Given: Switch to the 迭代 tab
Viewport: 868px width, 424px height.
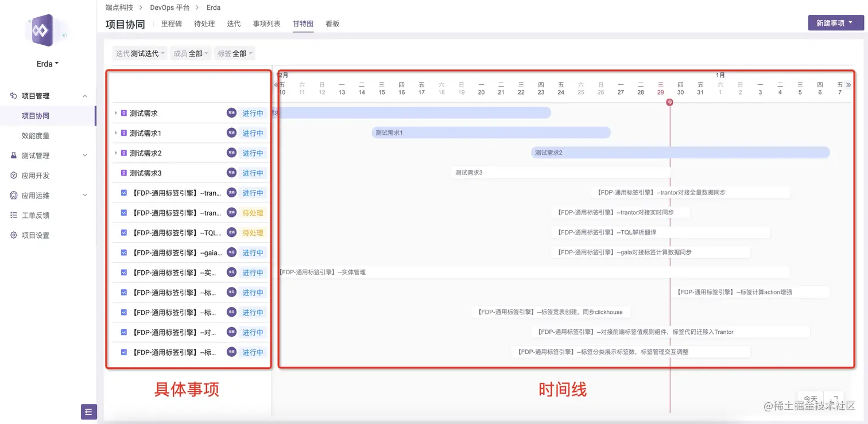Looking at the screenshot, I should click(234, 24).
